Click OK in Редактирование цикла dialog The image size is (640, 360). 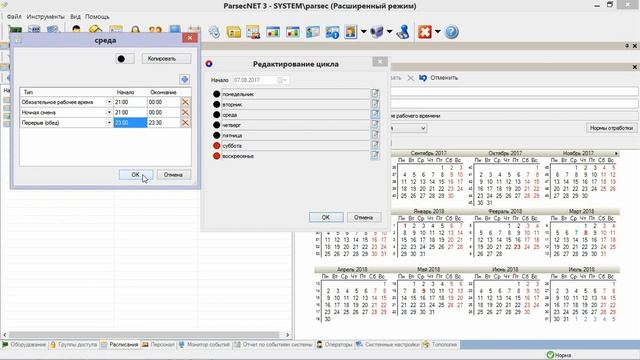coord(326,217)
